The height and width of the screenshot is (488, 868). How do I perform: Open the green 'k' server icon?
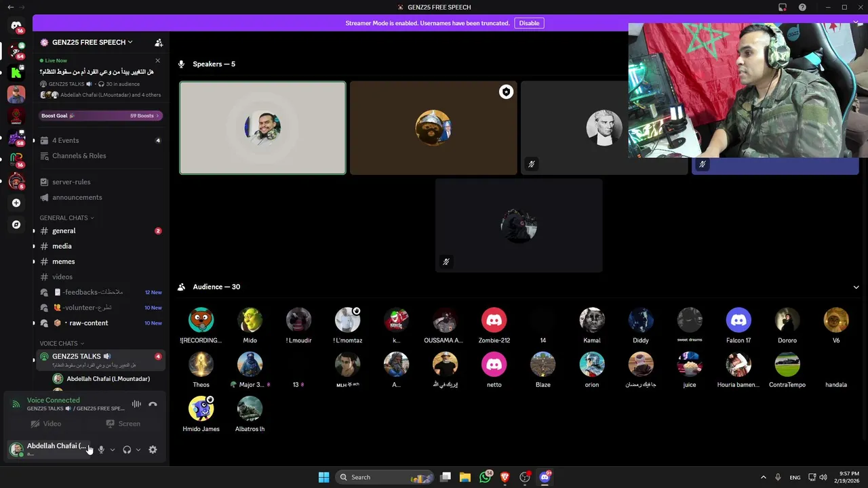pyautogui.click(x=16, y=72)
